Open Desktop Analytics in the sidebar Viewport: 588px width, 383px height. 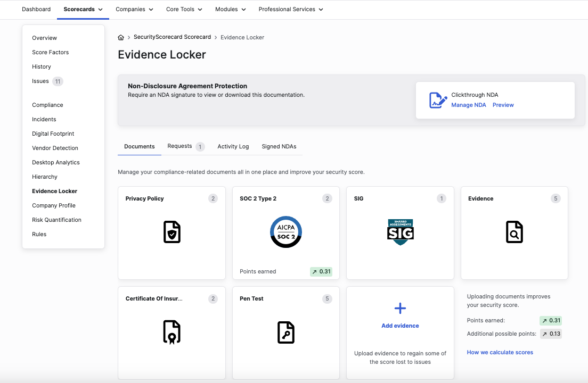tap(56, 162)
